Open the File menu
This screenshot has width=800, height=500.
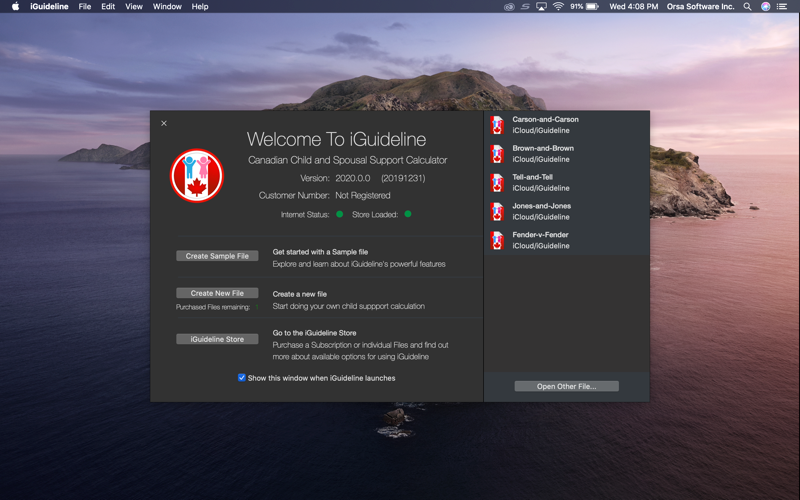tap(85, 7)
